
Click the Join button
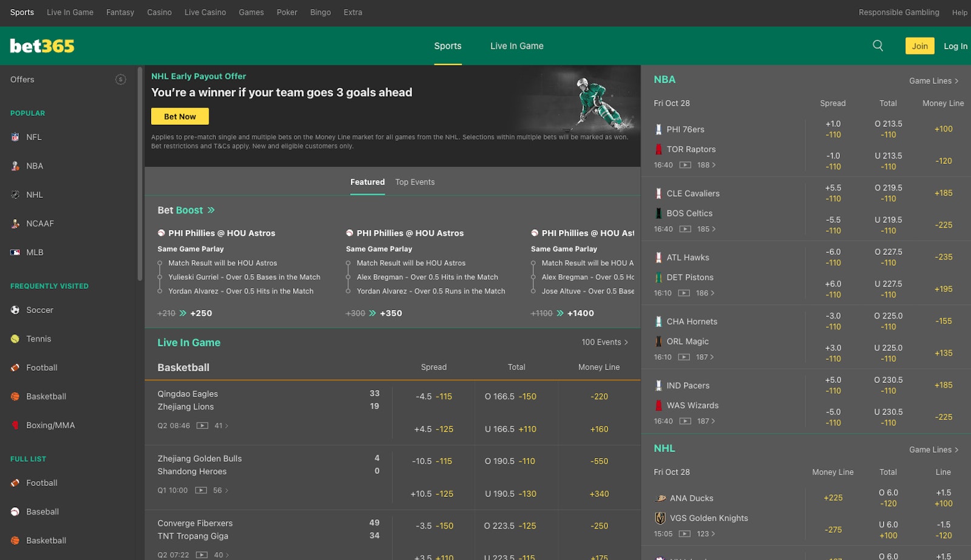point(920,46)
